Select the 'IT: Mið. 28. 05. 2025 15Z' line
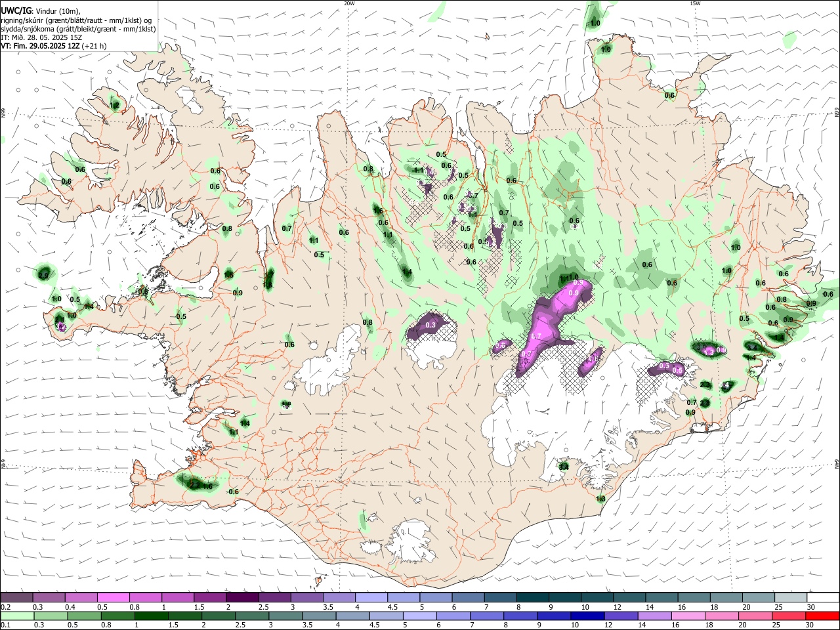The width and height of the screenshot is (840, 630). pyautogui.click(x=41, y=37)
